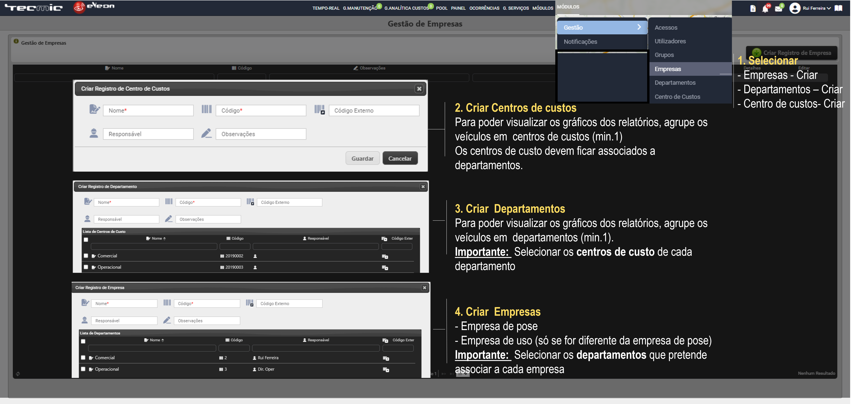Sort Lista de Departamentos by Responsável
This screenshot has height=404, width=868.
tap(316, 340)
